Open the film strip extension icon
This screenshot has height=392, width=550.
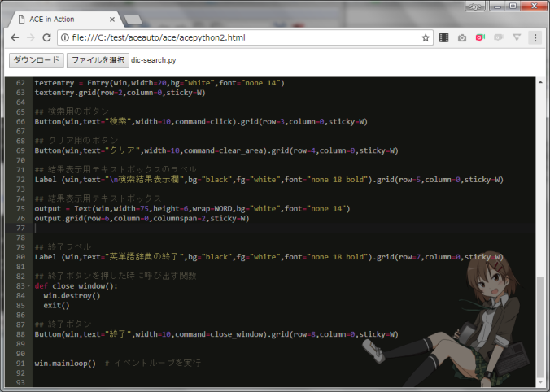444,37
